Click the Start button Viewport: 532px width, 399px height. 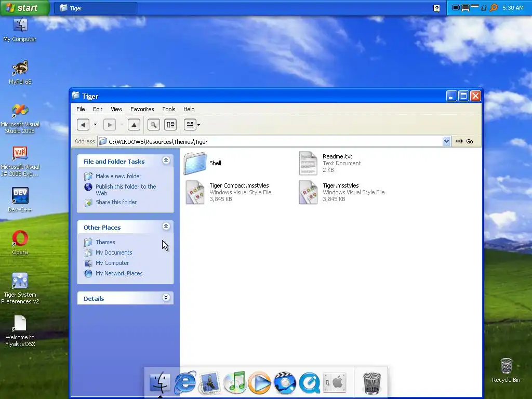[x=24, y=8]
